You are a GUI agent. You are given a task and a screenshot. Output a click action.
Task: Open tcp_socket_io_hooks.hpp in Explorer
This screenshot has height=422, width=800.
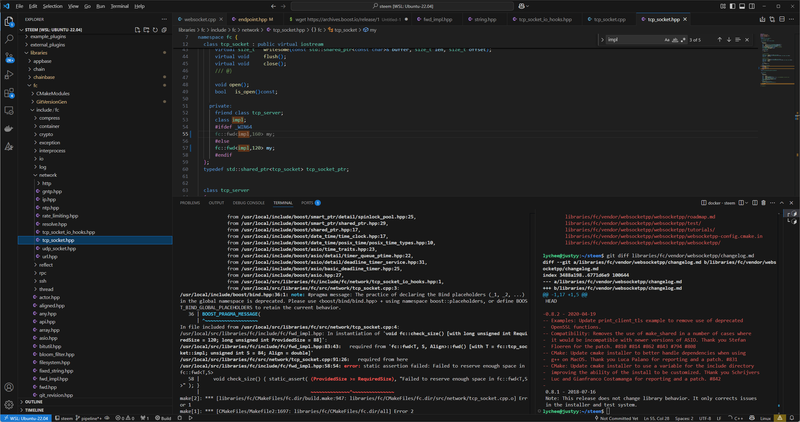[95, 232]
